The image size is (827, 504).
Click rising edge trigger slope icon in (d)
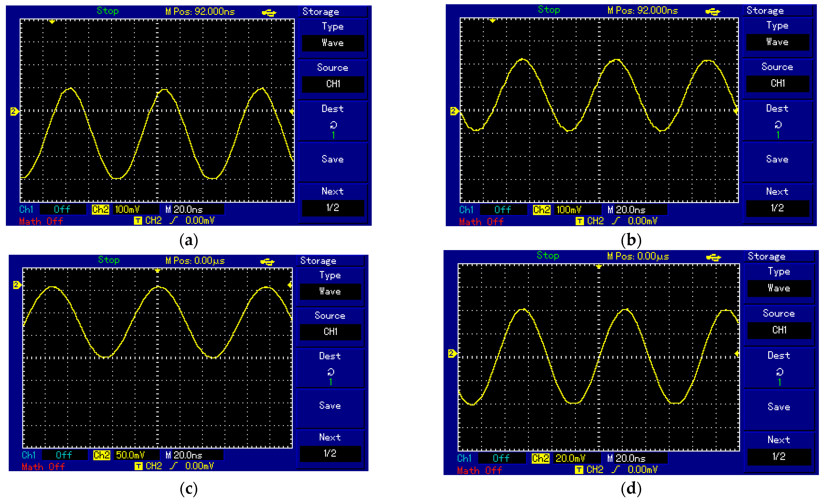click(x=616, y=470)
